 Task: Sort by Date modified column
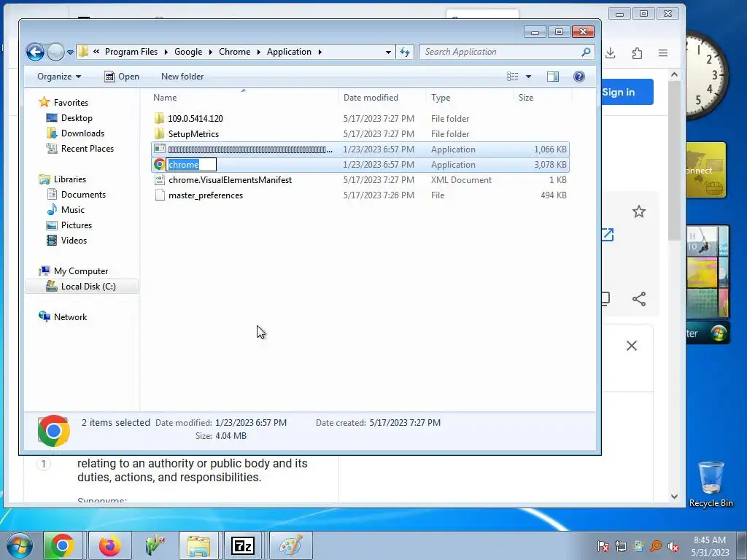371,98
